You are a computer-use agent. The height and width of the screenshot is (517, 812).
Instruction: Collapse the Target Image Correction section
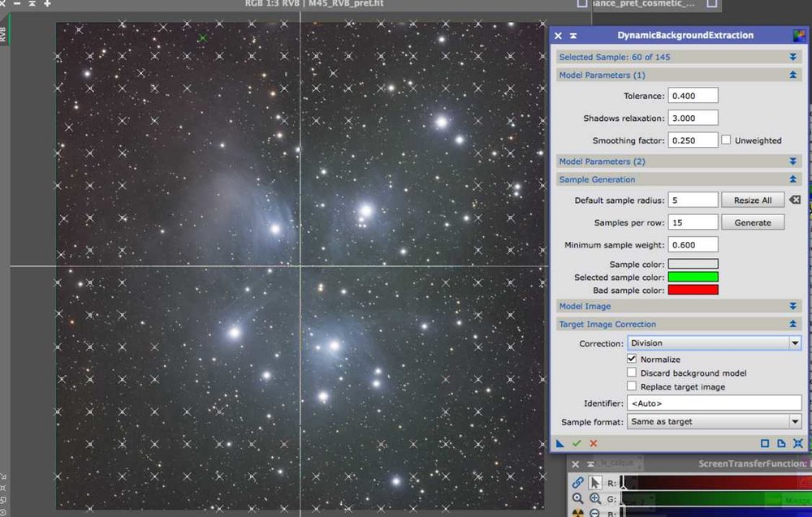(793, 324)
